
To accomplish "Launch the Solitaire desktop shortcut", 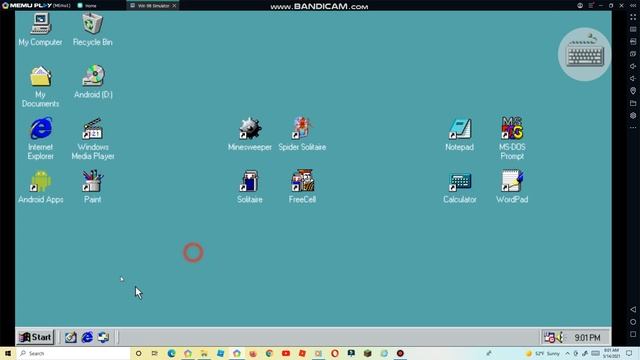I will (x=250, y=187).
